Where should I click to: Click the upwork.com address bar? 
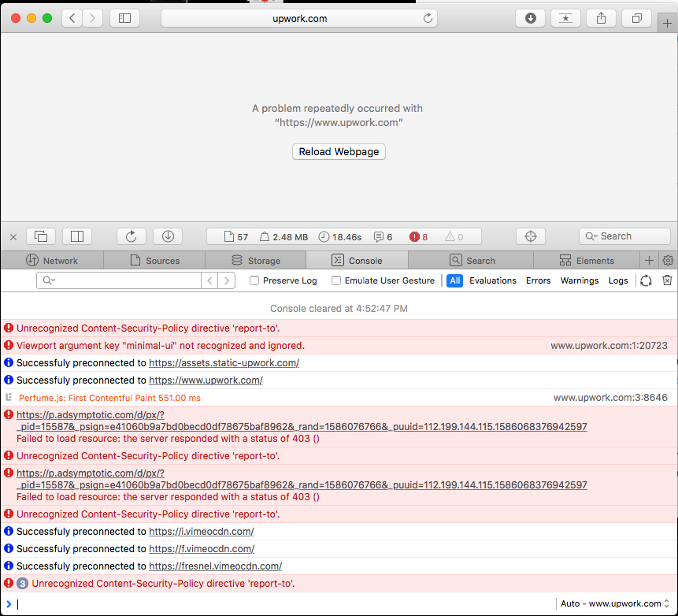click(x=299, y=18)
